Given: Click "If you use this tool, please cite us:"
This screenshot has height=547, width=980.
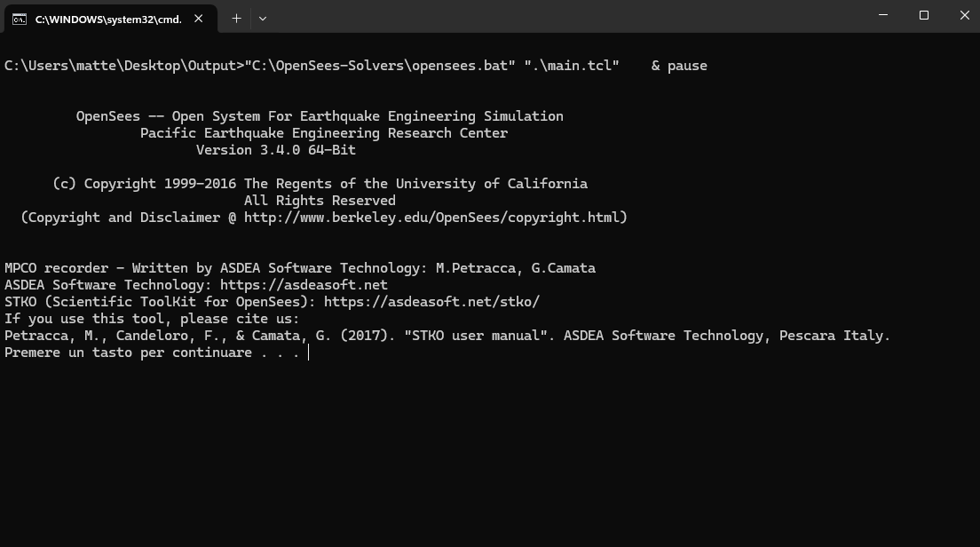Looking at the screenshot, I should (152, 319).
